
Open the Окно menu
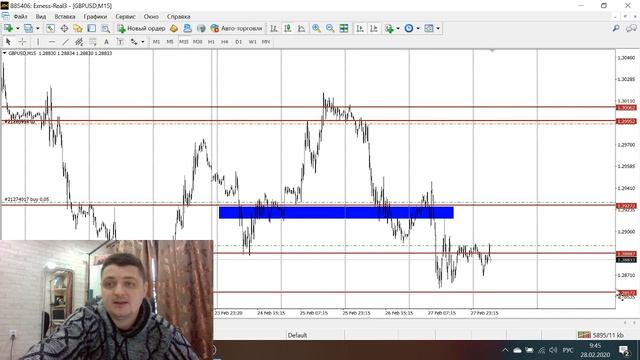pyautogui.click(x=151, y=17)
